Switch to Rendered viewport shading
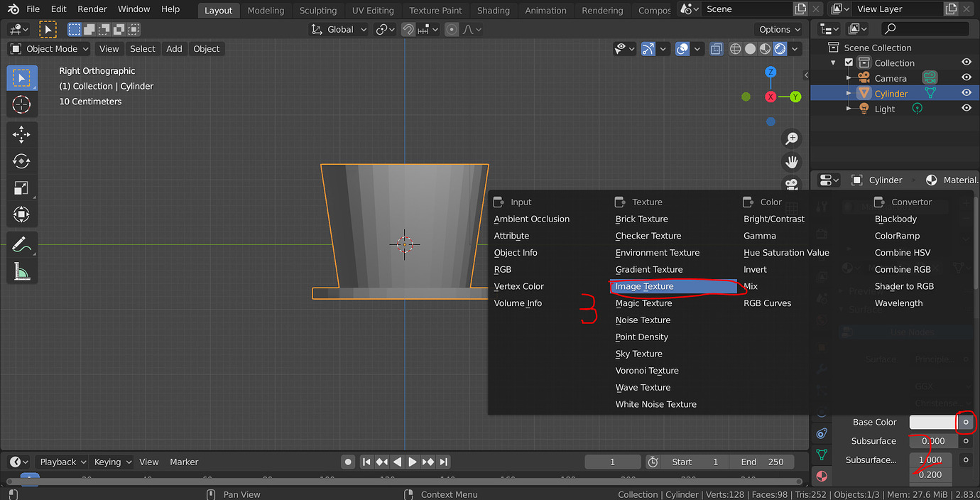 pos(779,48)
